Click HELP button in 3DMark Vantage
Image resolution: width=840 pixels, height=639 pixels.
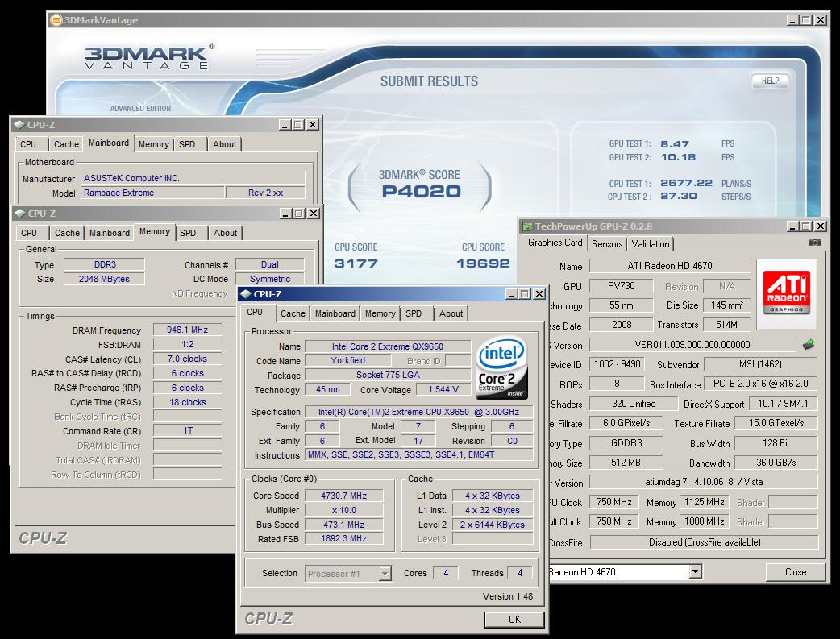point(771,81)
